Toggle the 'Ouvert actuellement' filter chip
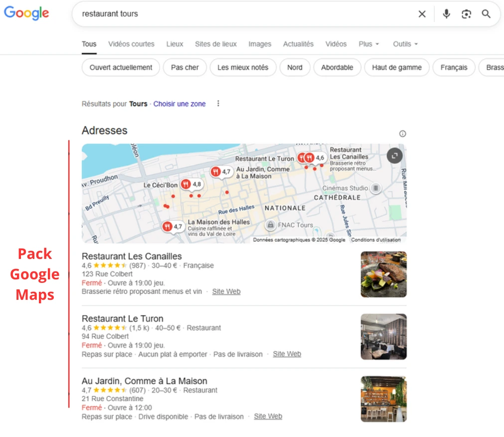 [x=121, y=67]
